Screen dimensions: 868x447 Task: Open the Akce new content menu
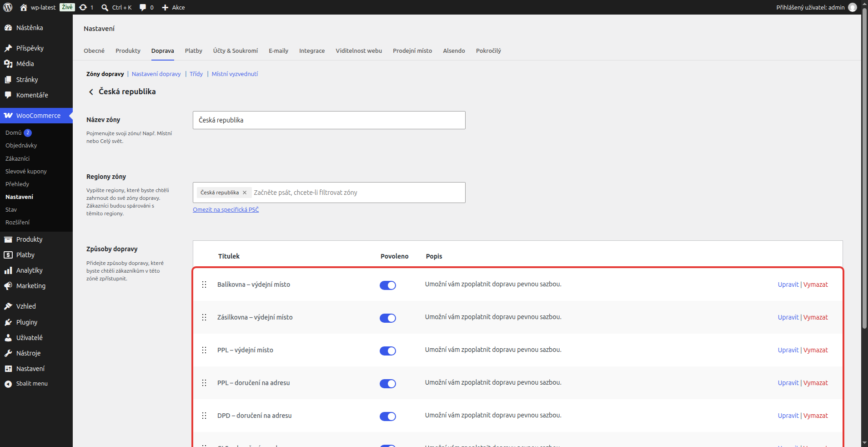(x=173, y=7)
